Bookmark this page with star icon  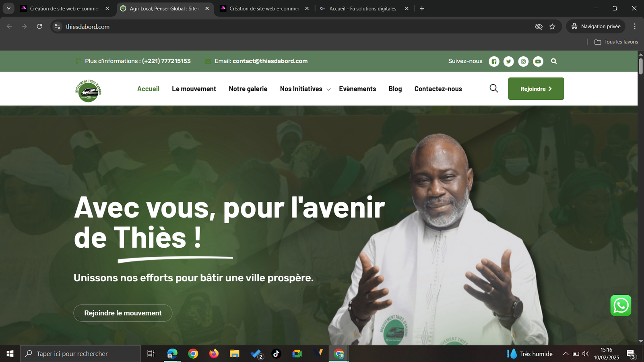(x=552, y=27)
